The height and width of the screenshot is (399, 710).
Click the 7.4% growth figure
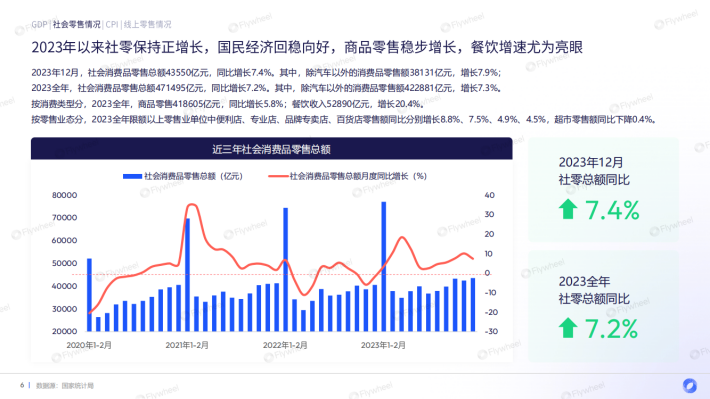tap(612, 210)
